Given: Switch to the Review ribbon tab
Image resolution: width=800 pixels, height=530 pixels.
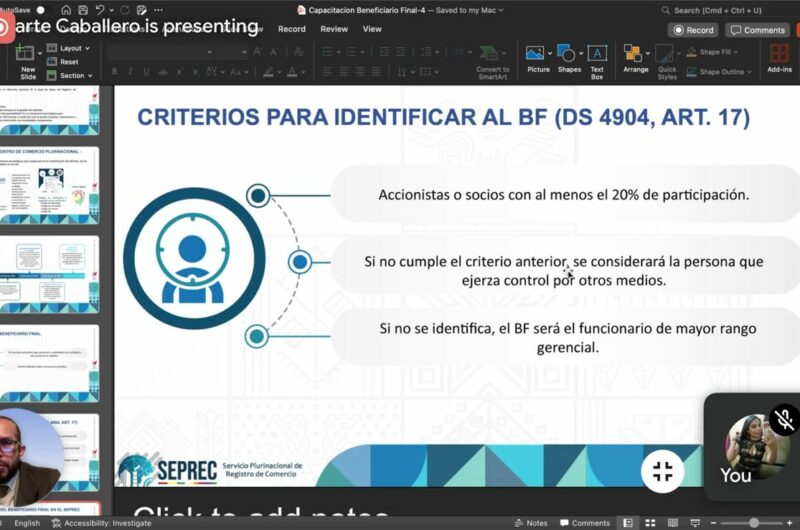Looking at the screenshot, I should click(x=334, y=29).
